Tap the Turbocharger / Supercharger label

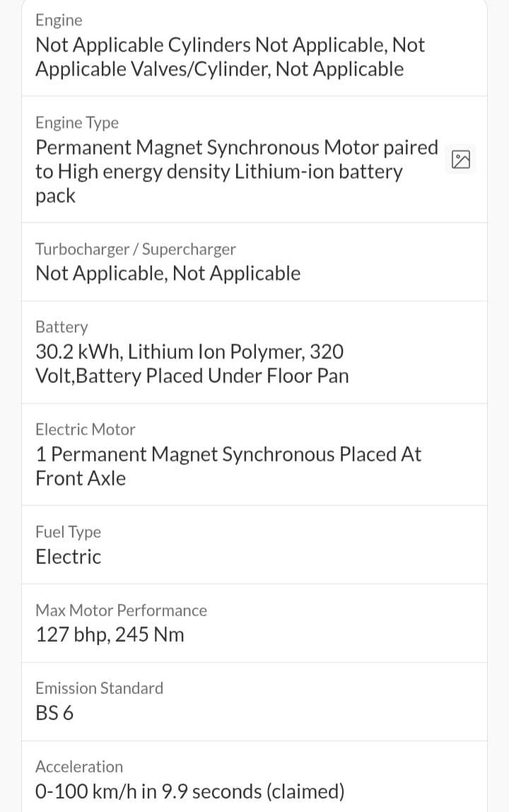(x=136, y=249)
